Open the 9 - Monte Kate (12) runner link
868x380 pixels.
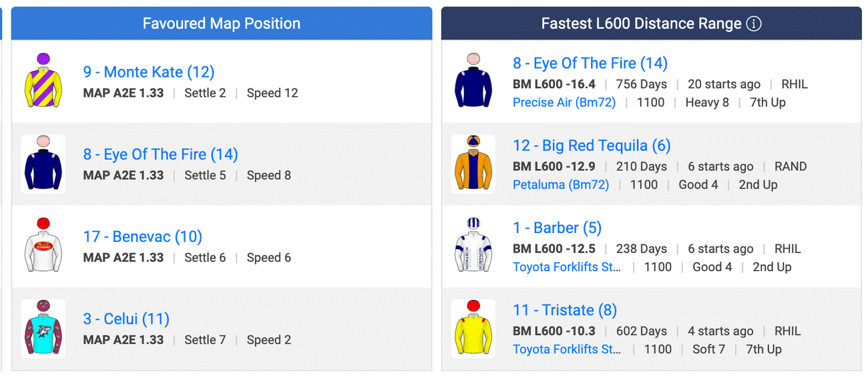click(149, 72)
